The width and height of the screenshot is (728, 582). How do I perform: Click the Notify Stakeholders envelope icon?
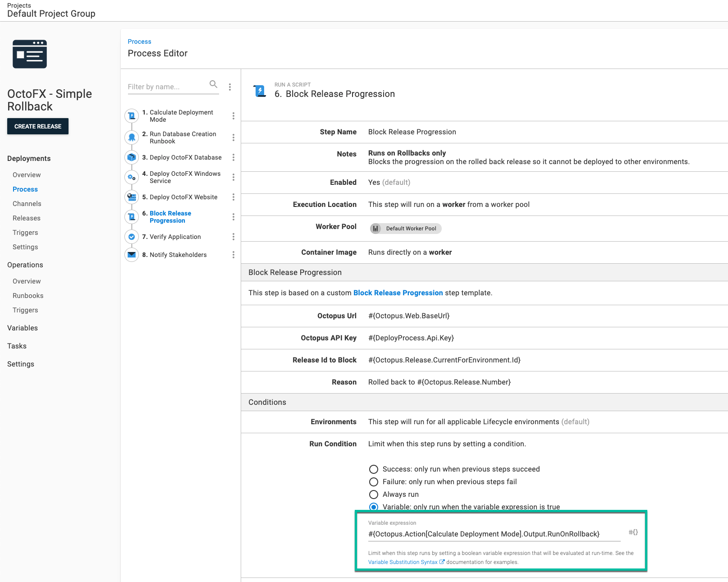(x=132, y=255)
